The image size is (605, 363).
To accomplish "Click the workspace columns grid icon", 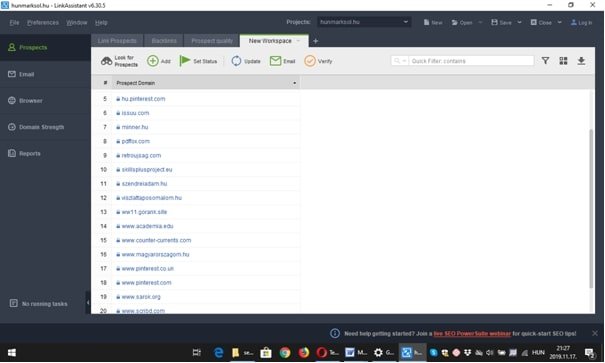I will click(x=563, y=61).
